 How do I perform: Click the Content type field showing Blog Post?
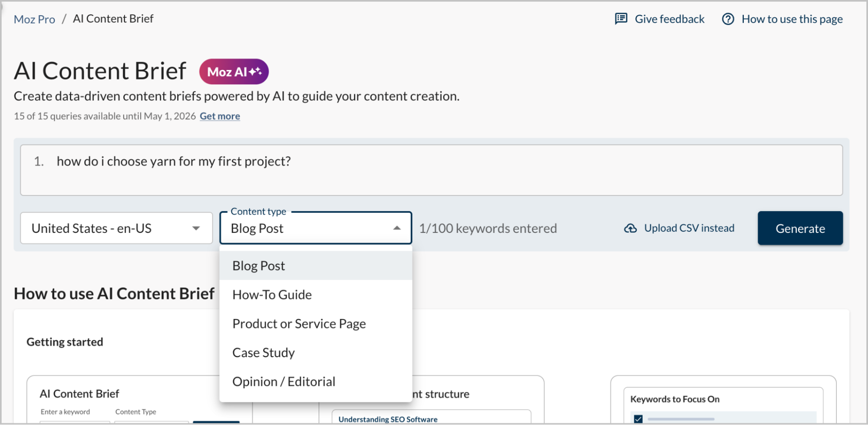click(316, 228)
